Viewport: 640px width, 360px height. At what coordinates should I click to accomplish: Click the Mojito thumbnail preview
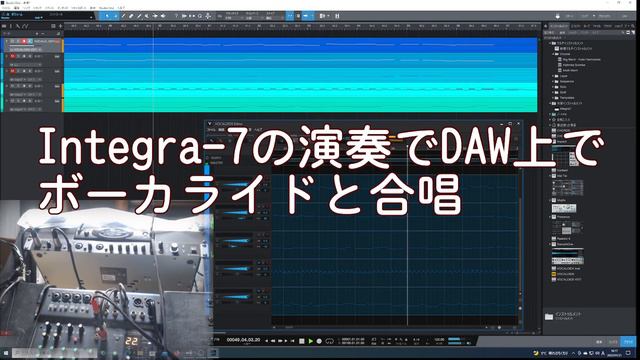564,208
